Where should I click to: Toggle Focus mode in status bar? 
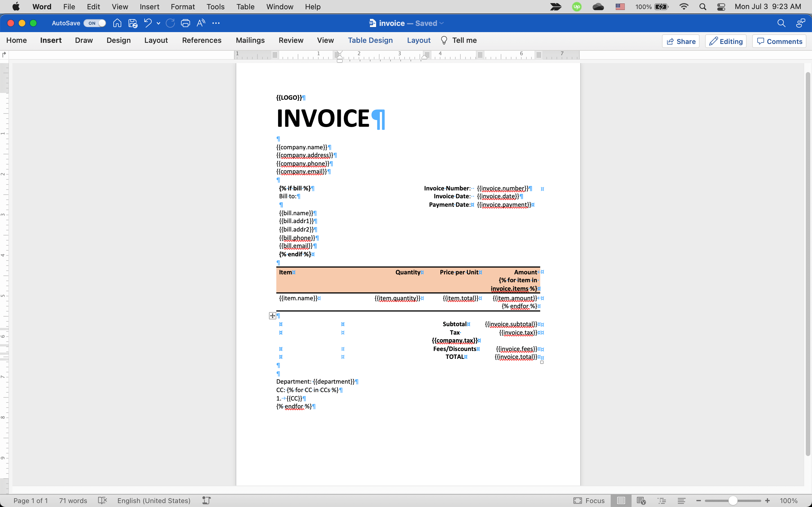[x=589, y=501]
